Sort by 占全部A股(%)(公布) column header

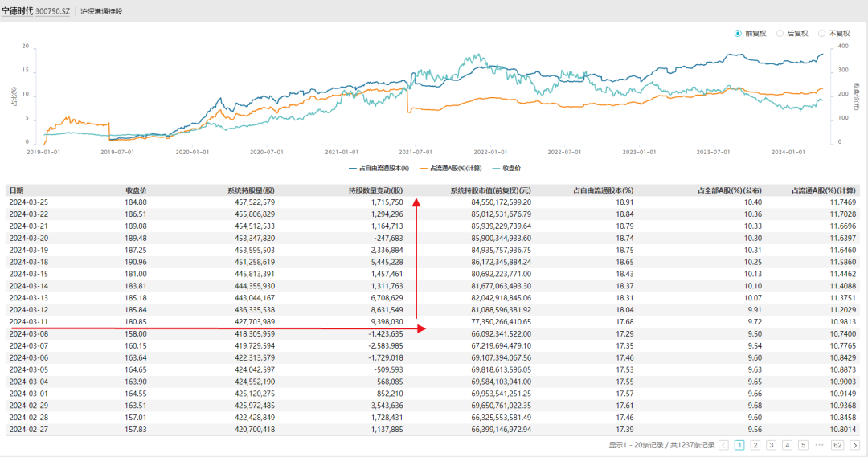click(x=730, y=190)
